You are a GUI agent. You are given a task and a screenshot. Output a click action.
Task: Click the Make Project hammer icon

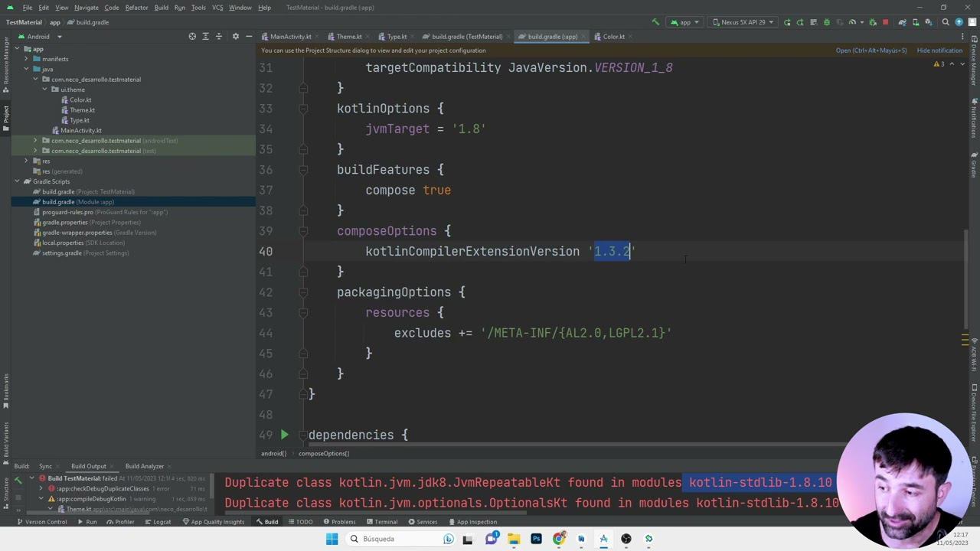pyautogui.click(x=655, y=22)
